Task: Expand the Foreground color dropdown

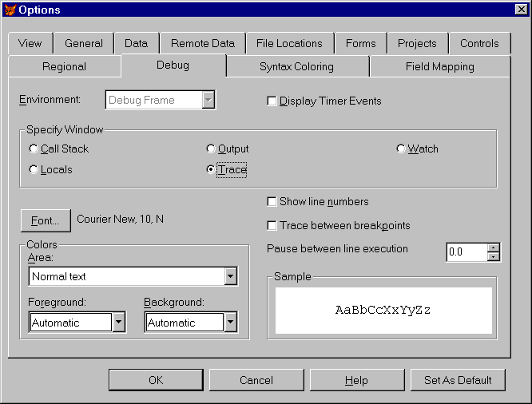Action: coord(119,323)
